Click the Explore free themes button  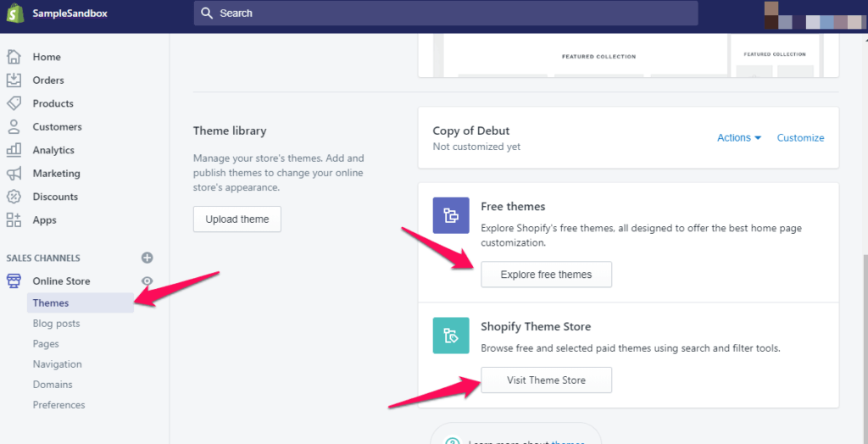pos(546,275)
